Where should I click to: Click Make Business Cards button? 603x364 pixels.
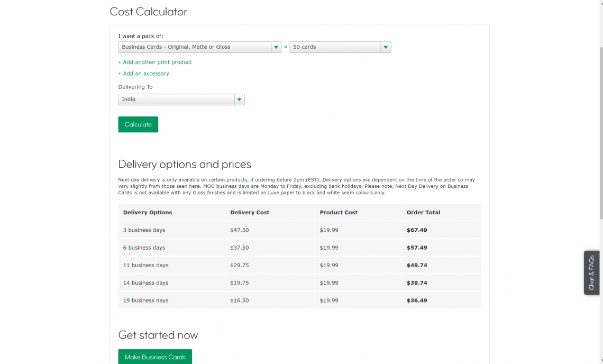155,357
